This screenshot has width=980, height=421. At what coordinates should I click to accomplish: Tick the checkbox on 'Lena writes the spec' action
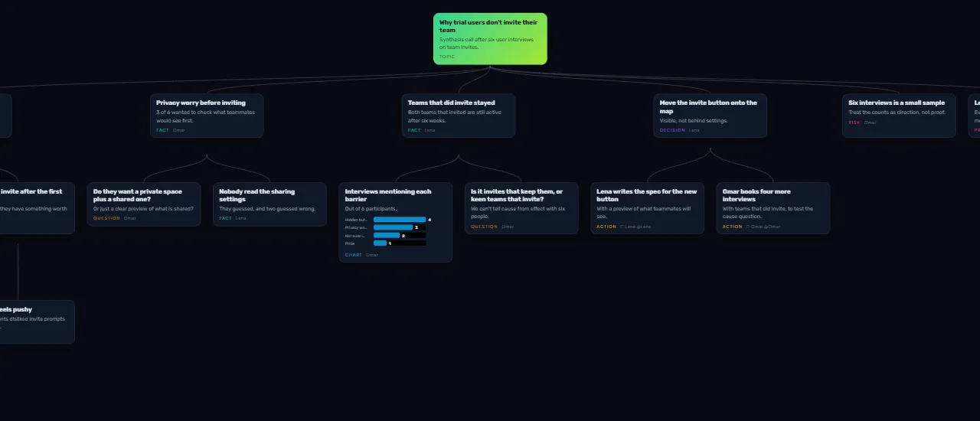(x=622, y=227)
